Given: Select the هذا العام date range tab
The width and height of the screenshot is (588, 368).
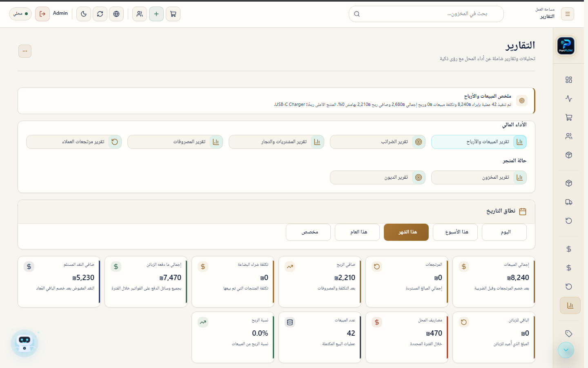Looking at the screenshot, I should point(357,232).
